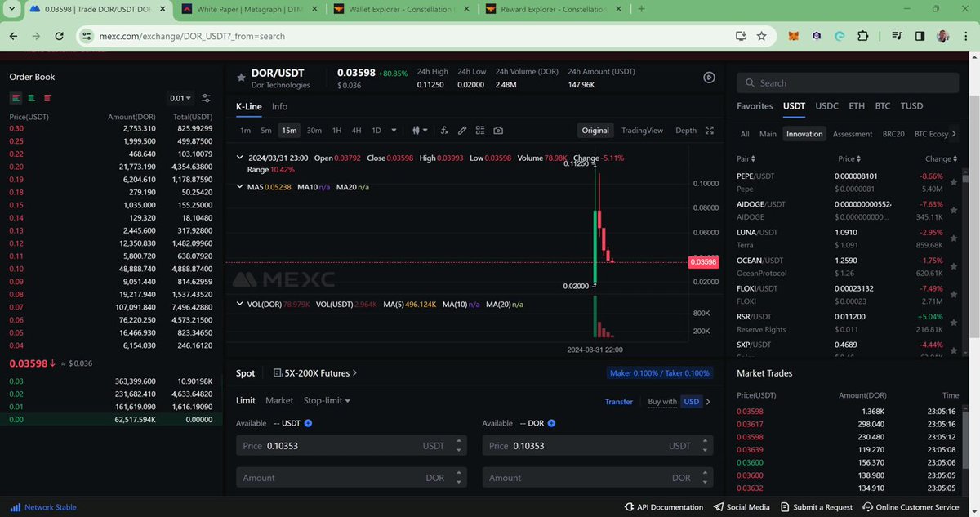The image size is (980, 517).
Task: Switch to the Info tab
Action: coord(279,106)
